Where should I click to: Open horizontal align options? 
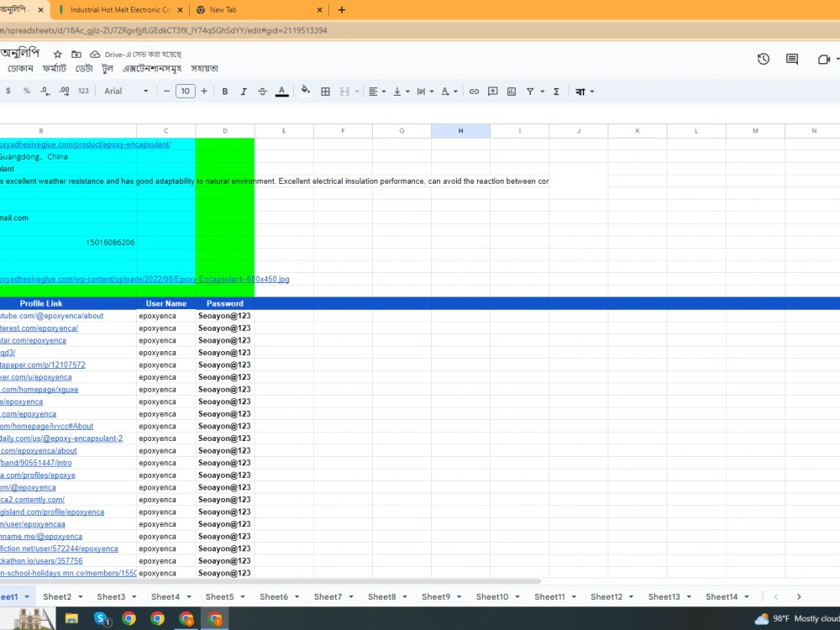[x=377, y=91]
